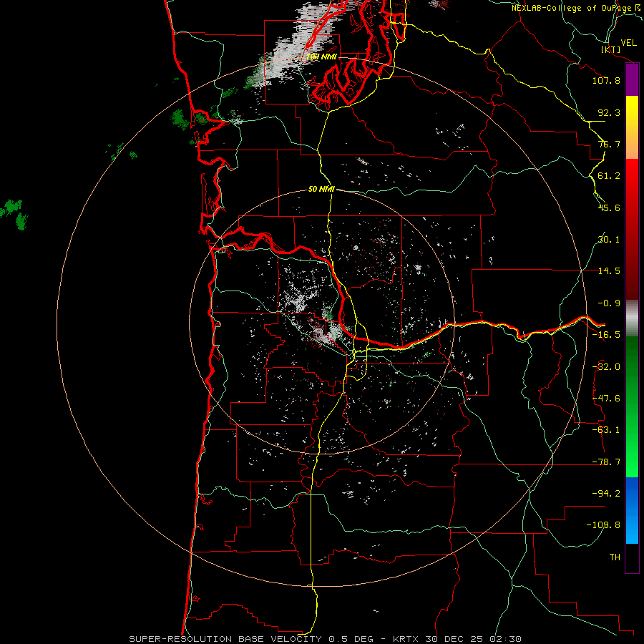The width and height of the screenshot is (644, 644).
Task: Click the -63.1 velocity scale label
Action: click(606, 430)
